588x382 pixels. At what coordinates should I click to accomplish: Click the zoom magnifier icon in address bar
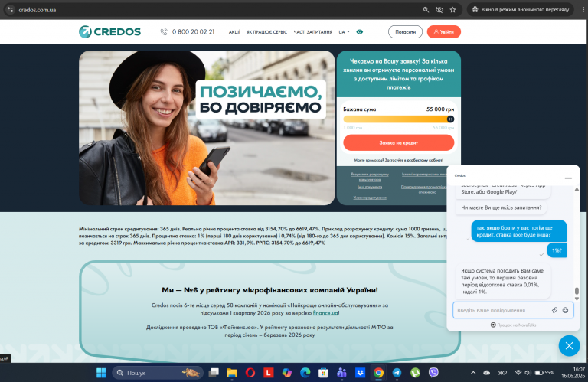[x=426, y=10]
